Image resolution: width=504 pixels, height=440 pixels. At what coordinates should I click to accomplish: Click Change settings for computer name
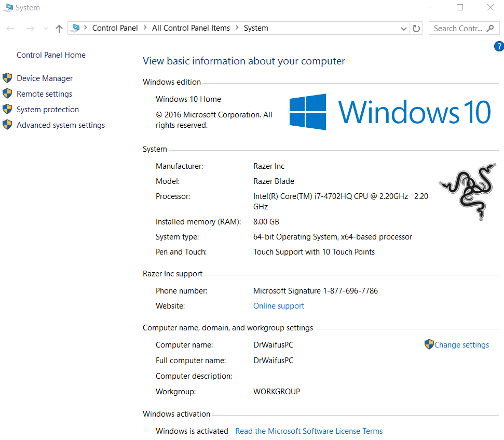[461, 345]
